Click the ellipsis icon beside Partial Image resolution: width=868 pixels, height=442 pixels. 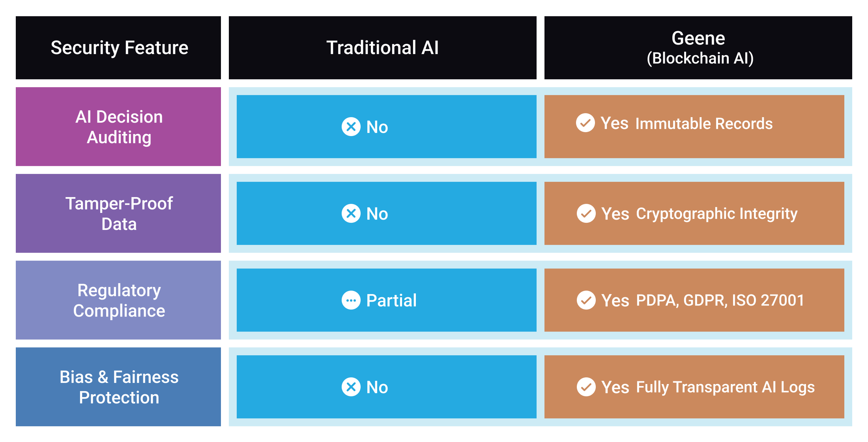(x=351, y=300)
